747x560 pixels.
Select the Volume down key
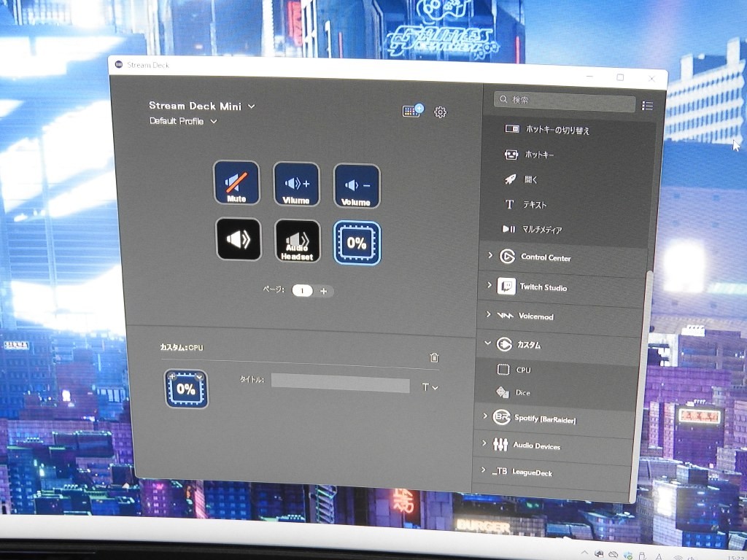coord(356,186)
